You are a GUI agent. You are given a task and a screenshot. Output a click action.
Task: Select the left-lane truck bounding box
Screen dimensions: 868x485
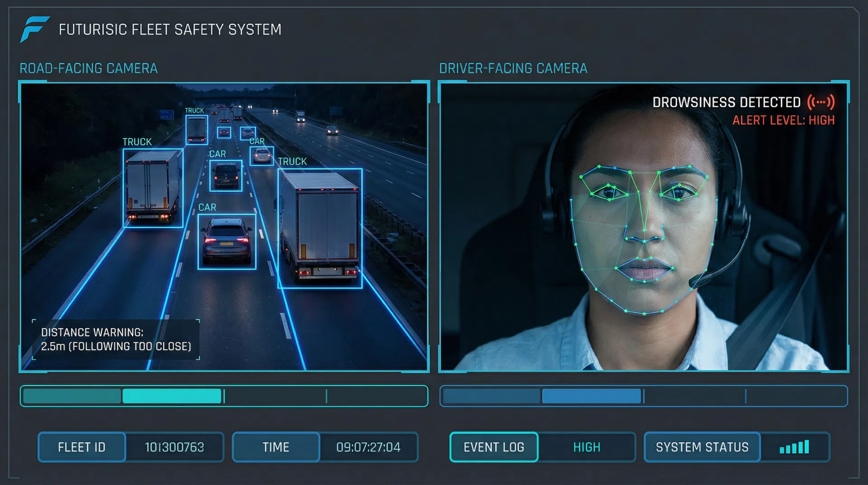153,188
